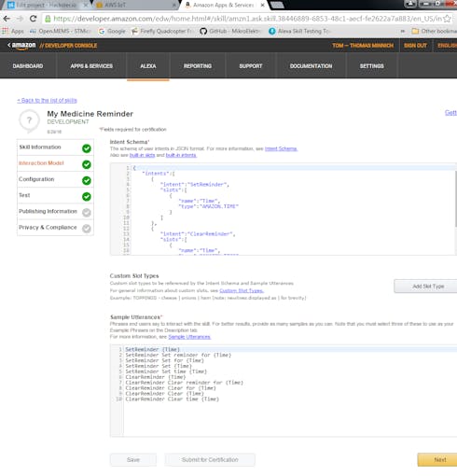Open the Google bookmark
The height and width of the screenshot is (476, 457).
coord(112,31)
